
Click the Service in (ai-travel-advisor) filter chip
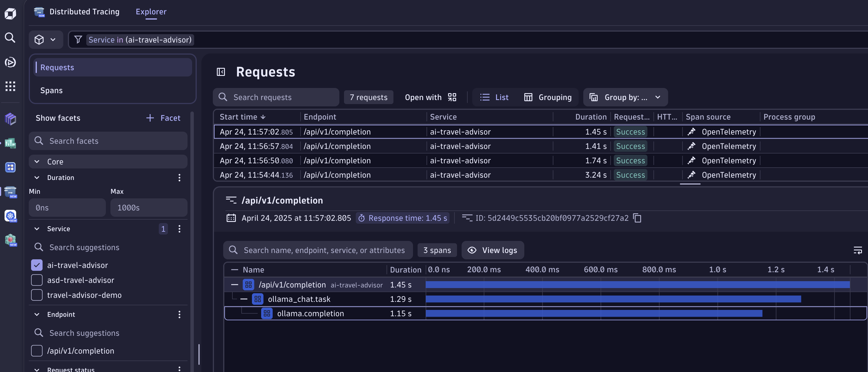[140, 40]
